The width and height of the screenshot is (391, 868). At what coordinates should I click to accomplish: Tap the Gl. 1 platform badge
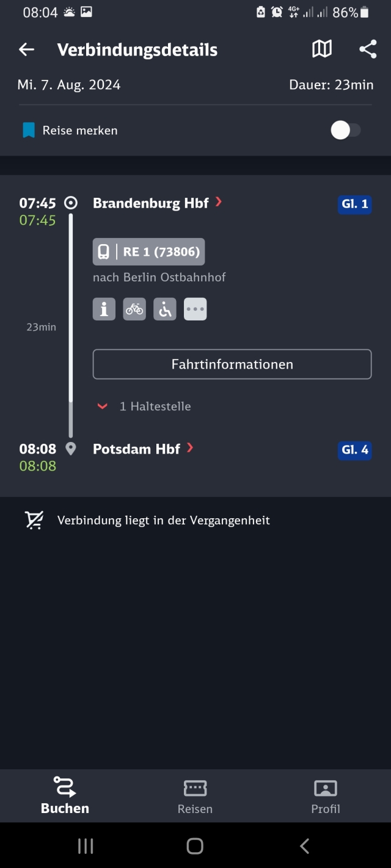tap(355, 204)
